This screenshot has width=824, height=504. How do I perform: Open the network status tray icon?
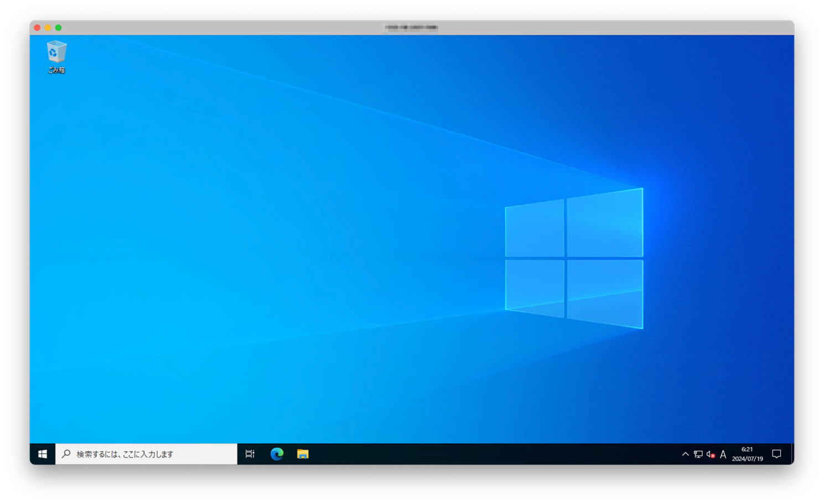click(x=698, y=454)
